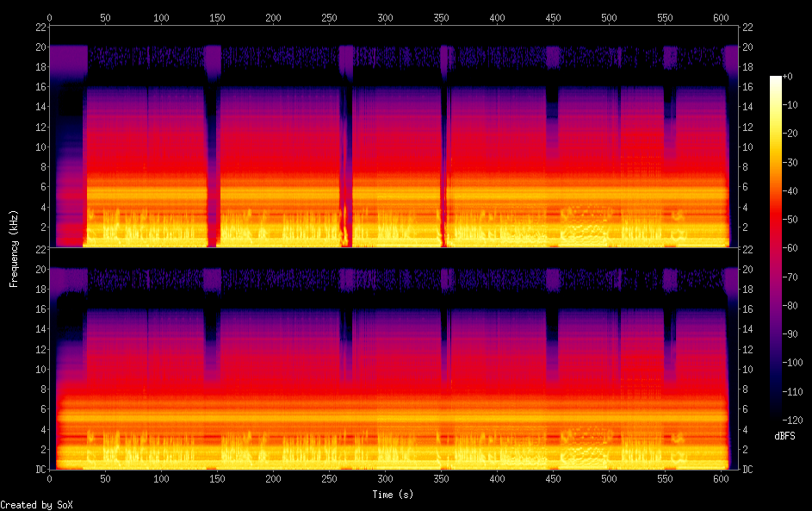Click "-110" on the dBFS scale
The height and width of the screenshot is (511, 812).
tap(793, 391)
